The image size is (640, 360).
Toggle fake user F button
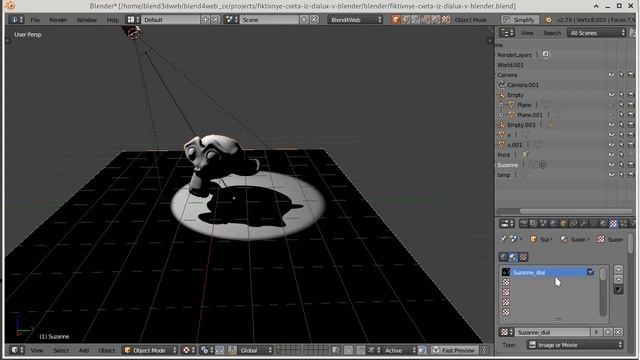click(596, 332)
